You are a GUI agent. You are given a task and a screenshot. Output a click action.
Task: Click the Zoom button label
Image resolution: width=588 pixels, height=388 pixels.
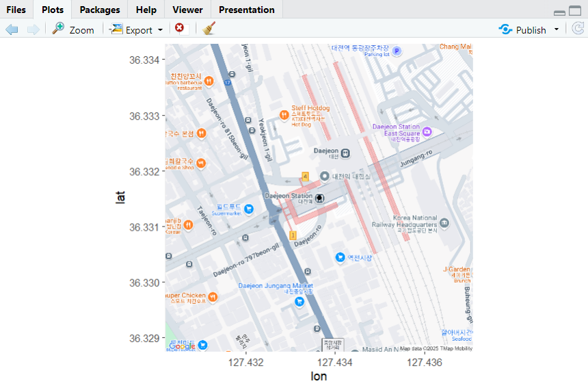coord(82,30)
